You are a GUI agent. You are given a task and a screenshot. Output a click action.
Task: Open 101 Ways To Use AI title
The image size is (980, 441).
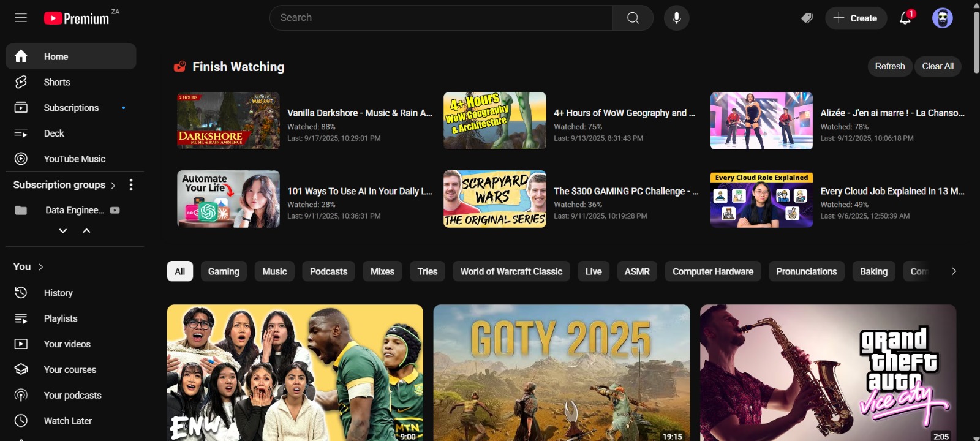360,191
